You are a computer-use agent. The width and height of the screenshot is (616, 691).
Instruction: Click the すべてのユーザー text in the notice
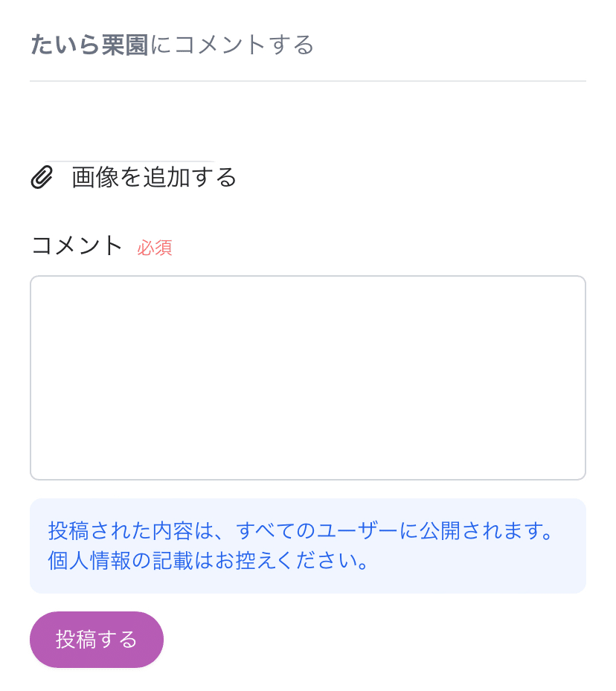click(317, 531)
